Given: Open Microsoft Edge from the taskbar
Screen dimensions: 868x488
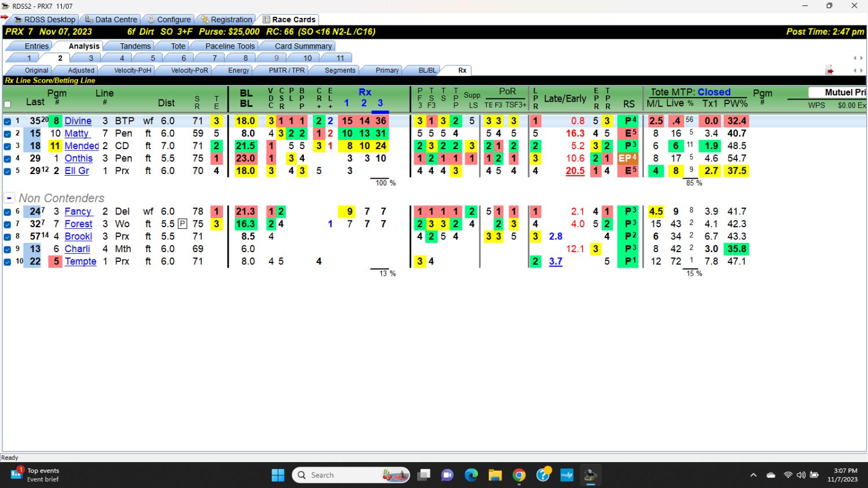Looking at the screenshot, I should [471, 475].
